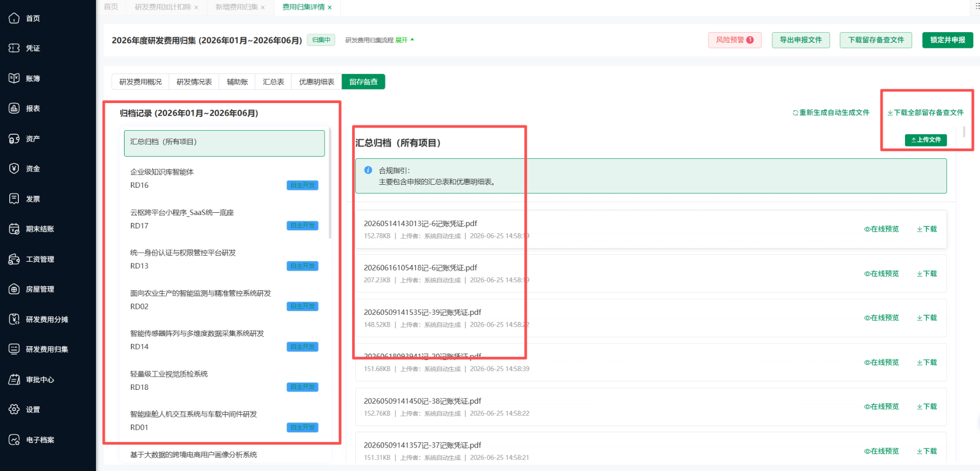Open the 电子档案 e-archive icon

click(x=14, y=439)
